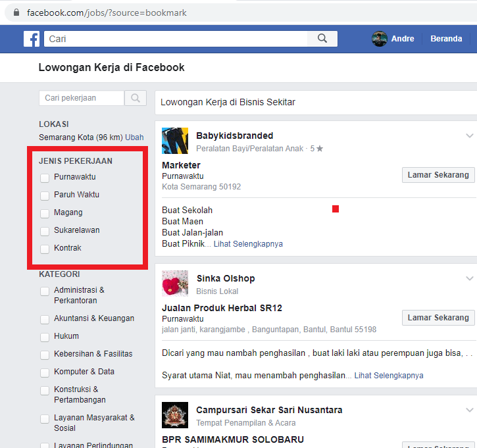Check Konstruksi & Pertambangan category

point(45,391)
